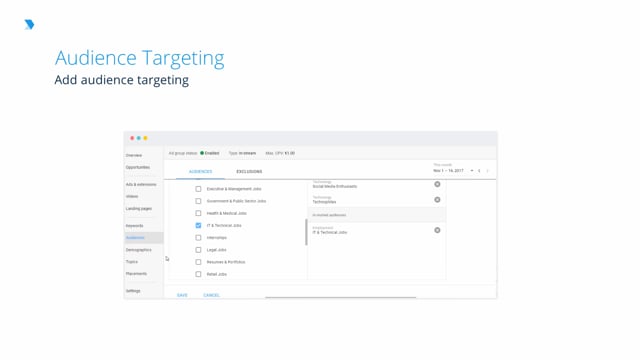The height and width of the screenshot is (360, 640).
Task: Switch to the Exclusions tab
Action: coord(249,171)
